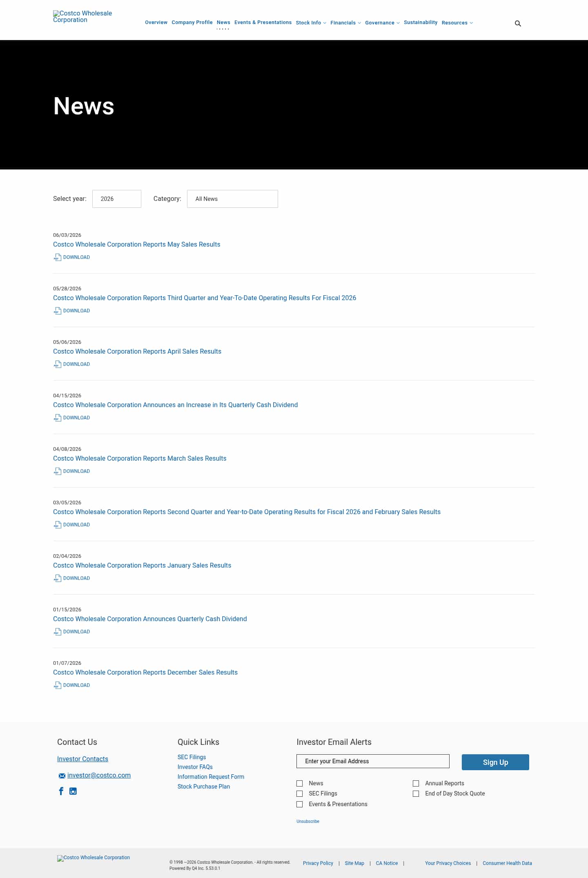Open the Site Map footer link
The width and height of the screenshot is (588, 878).
[x=354, y=863]
